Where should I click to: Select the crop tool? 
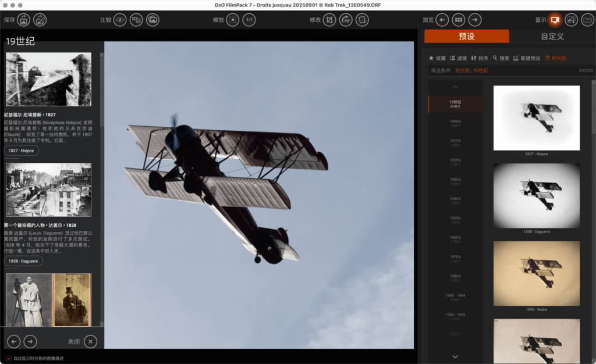coord(329,20)
